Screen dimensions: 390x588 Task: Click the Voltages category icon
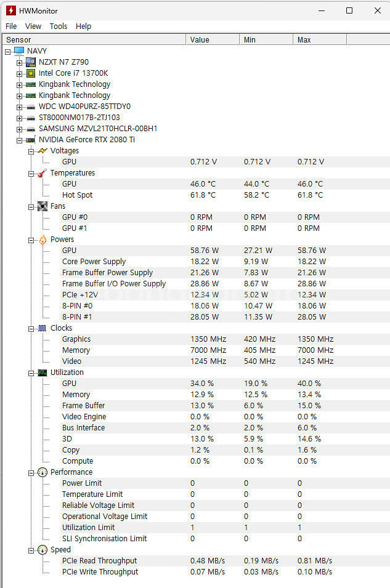(x=42, y=151)
